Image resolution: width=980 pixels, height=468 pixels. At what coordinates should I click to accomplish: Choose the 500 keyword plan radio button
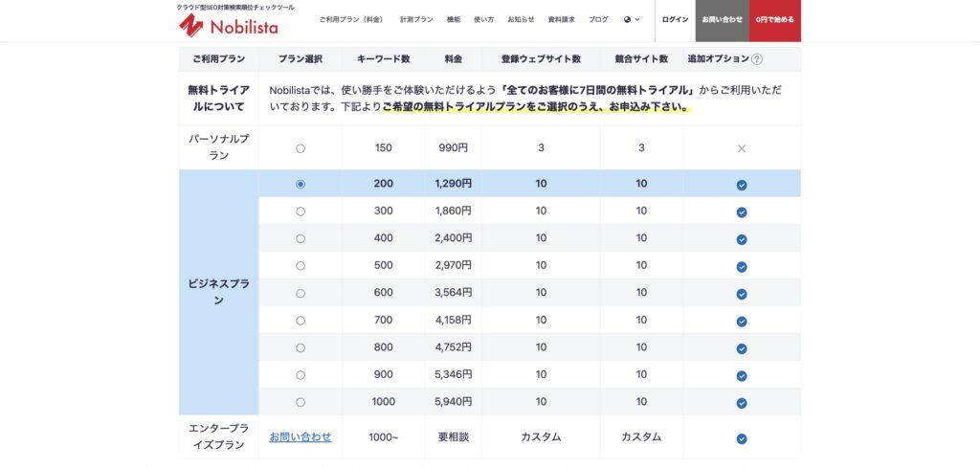tap(301, 266)
